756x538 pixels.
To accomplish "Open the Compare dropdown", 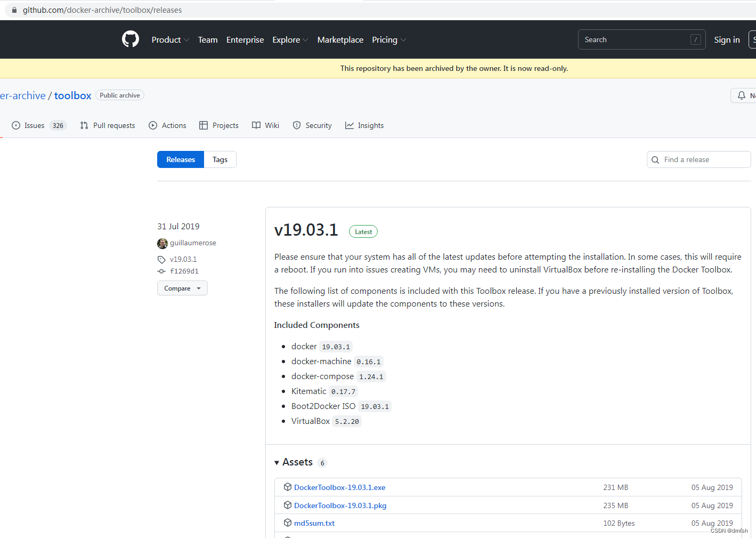I will coord(182,288).
